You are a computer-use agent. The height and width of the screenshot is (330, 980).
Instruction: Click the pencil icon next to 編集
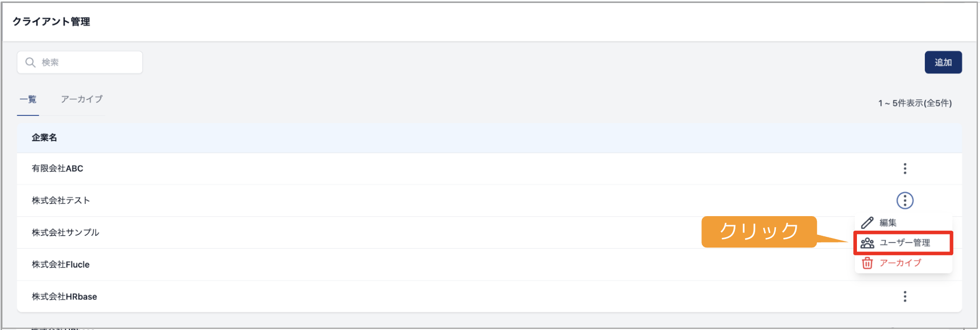(867, 223)
